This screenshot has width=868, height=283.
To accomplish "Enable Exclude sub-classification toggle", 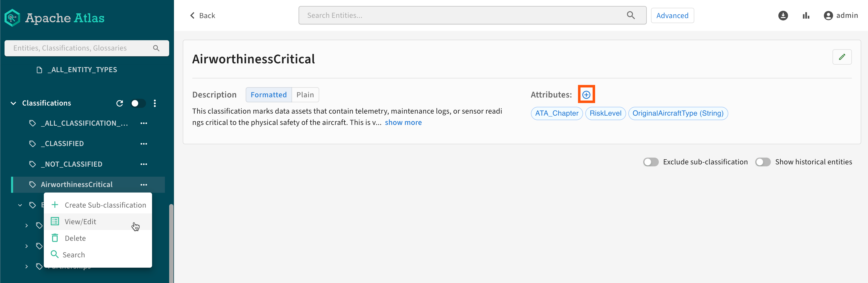I will click(x=650, y=162).
